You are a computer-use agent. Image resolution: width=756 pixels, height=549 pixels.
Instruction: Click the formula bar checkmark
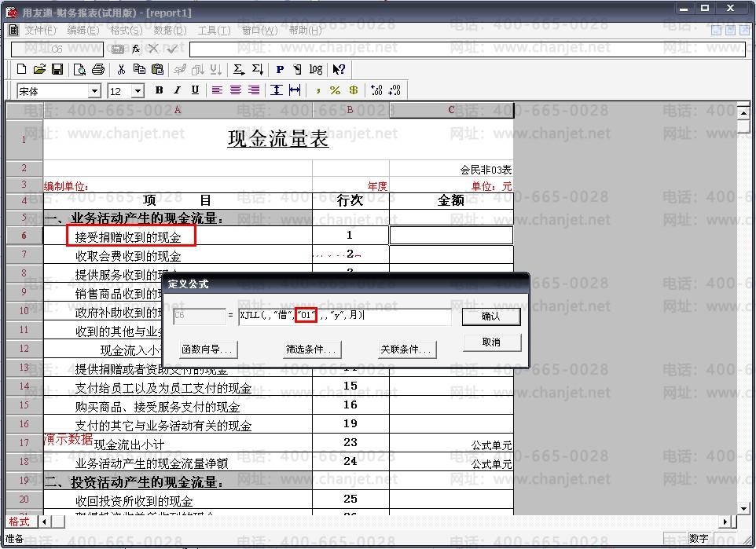click(171, 49)
